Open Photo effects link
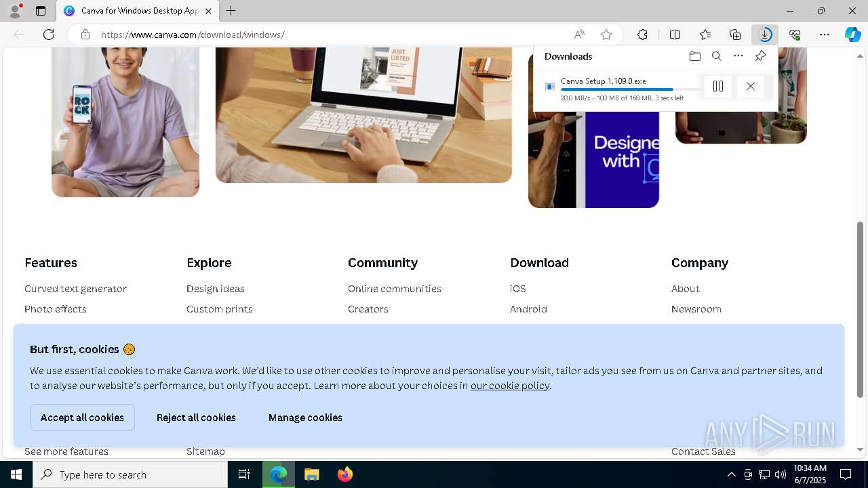Viewport: 868px width, 488px height. pos(56,309)
